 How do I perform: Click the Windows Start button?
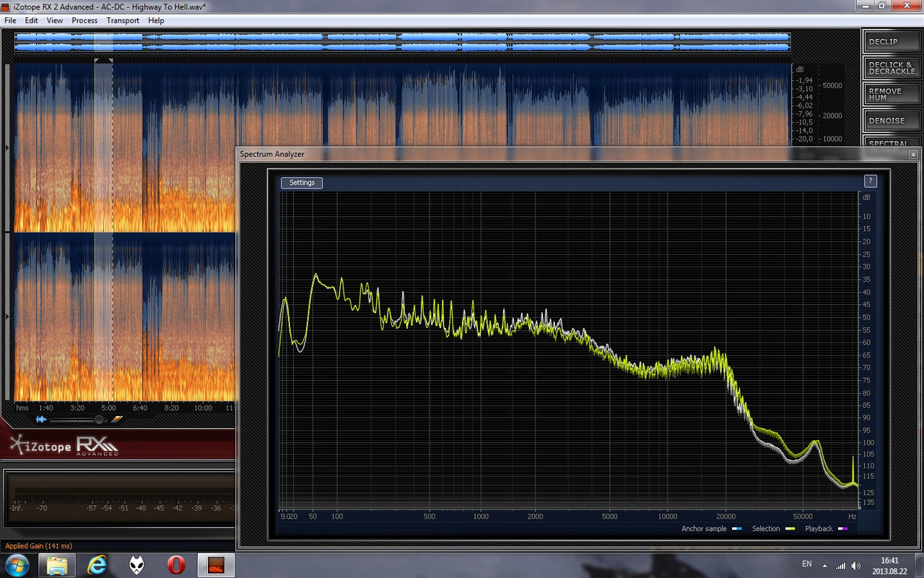(x=16, y=564)
